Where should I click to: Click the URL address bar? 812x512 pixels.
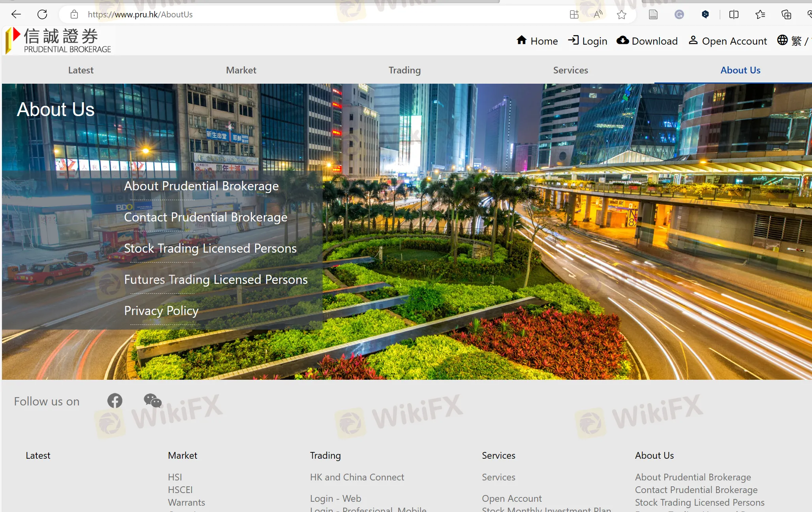tap(276, 15)
